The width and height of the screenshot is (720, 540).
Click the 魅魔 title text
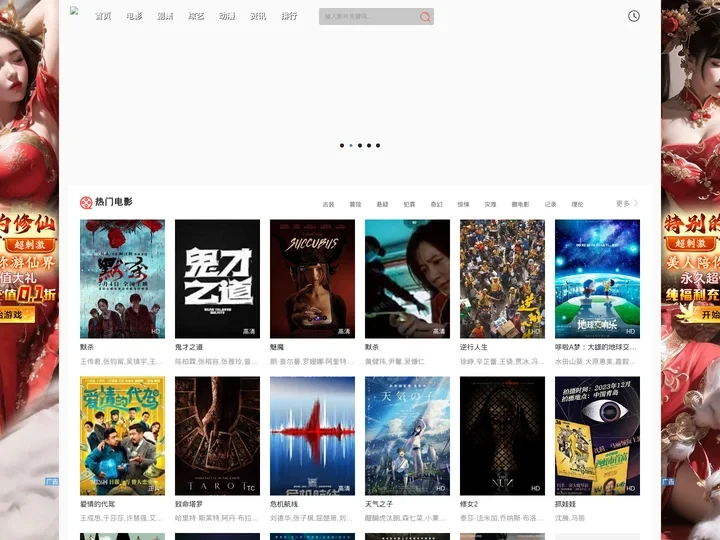(277, 347)
